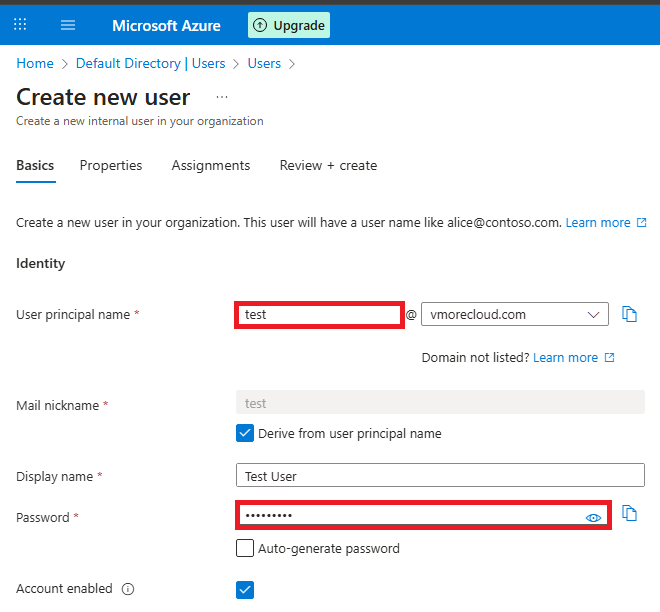660x612 pixels.
Task: Enable Auto-generate password checkbox
Action: (x=245, y=548)
